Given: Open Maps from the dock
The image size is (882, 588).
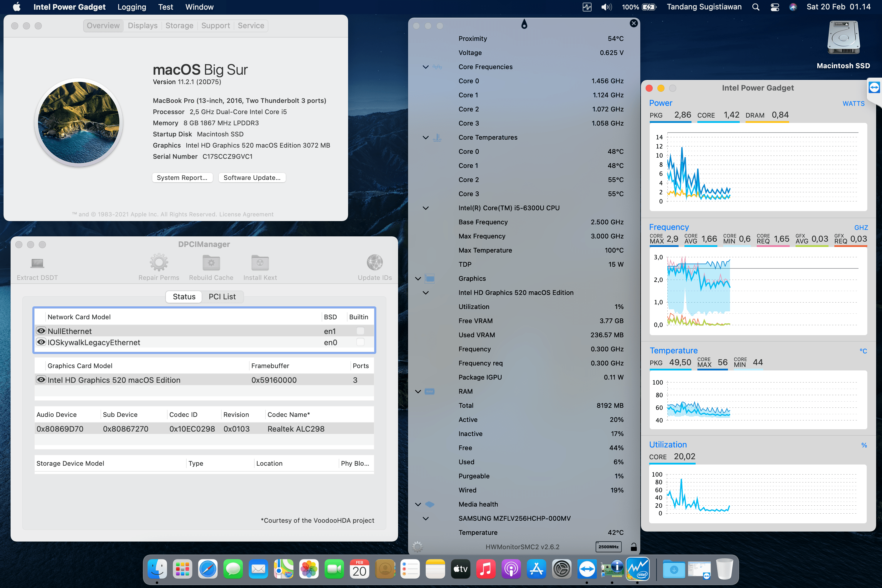Looking at the screenshot, I should tap(283, 569).
